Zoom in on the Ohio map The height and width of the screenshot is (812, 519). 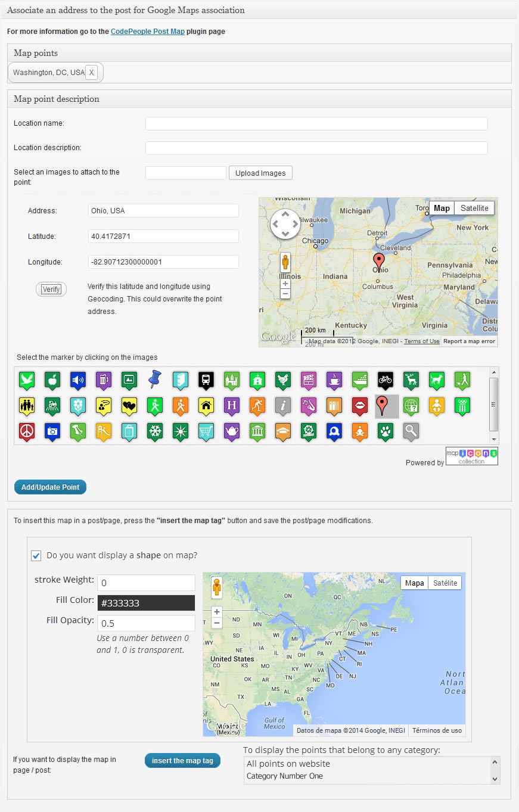285,284
